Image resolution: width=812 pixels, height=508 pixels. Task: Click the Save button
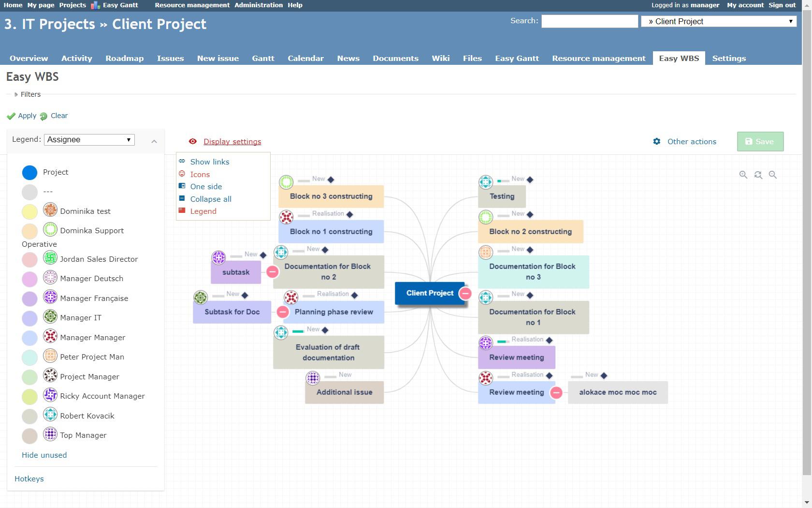760,142
